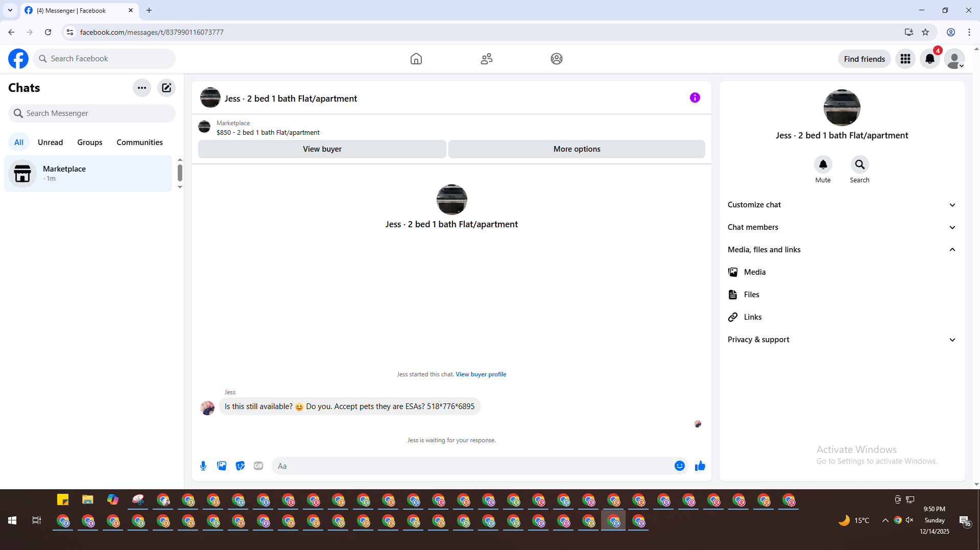The image size is (980, 550).
Task: Expand Privacy & support section
Action: click(842, 340)
